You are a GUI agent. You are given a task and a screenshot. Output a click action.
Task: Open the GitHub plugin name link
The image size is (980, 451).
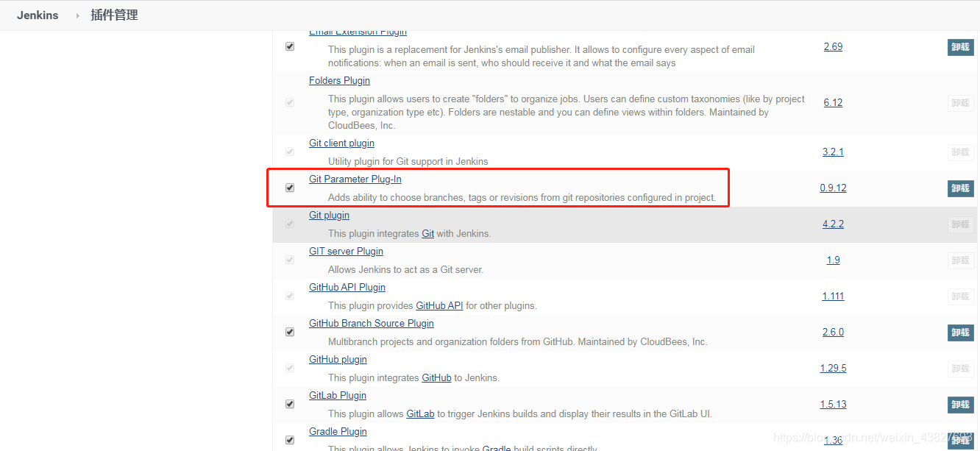338,360
